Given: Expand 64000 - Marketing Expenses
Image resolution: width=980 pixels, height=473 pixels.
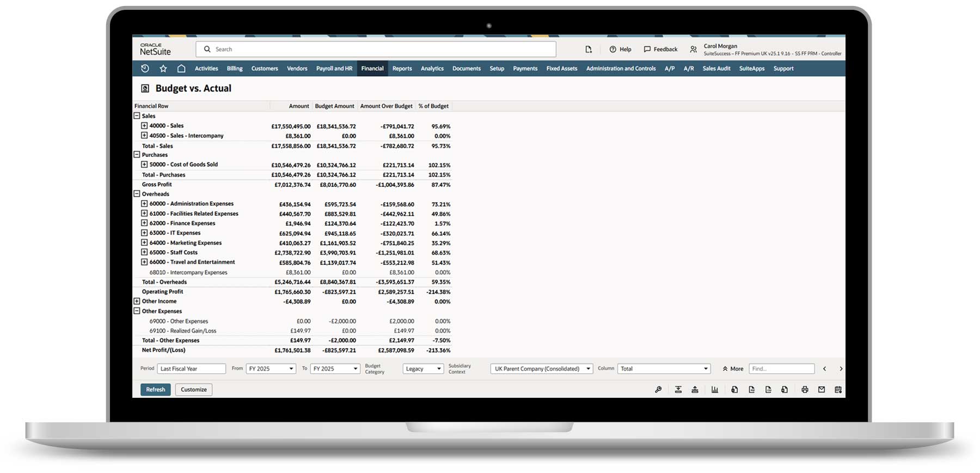Looking at the screenshot, I should (x=144, y=242).
